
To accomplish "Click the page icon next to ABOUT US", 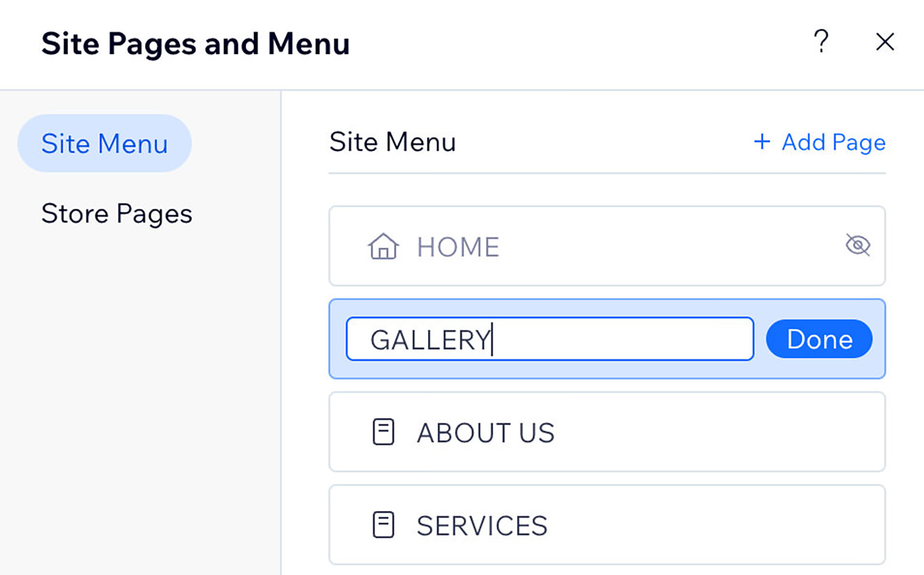I will point(383,432).
